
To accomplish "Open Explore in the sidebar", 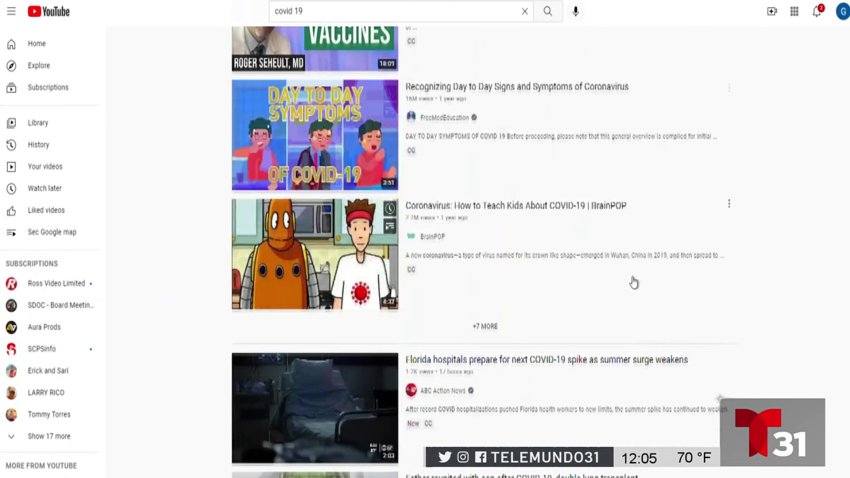I will click(x=38, y=66).
